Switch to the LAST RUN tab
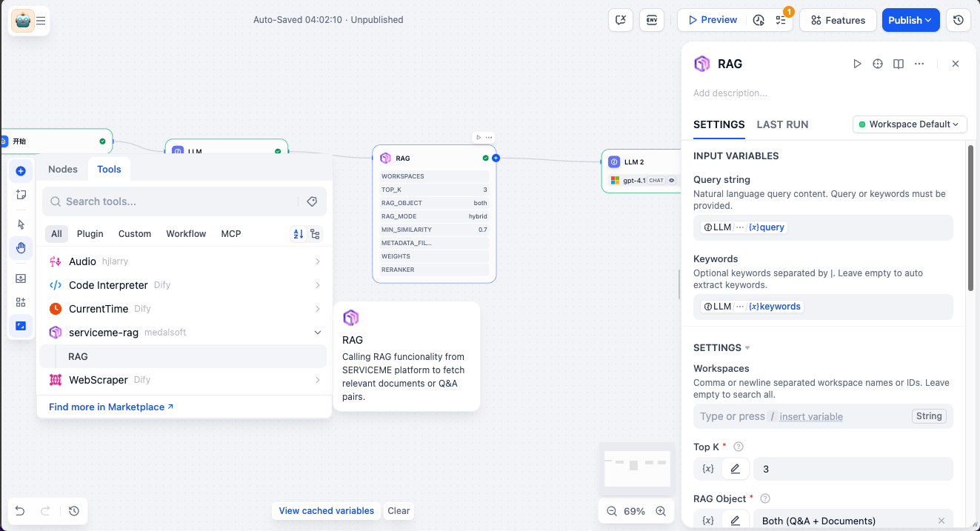 tap(782, 124)
